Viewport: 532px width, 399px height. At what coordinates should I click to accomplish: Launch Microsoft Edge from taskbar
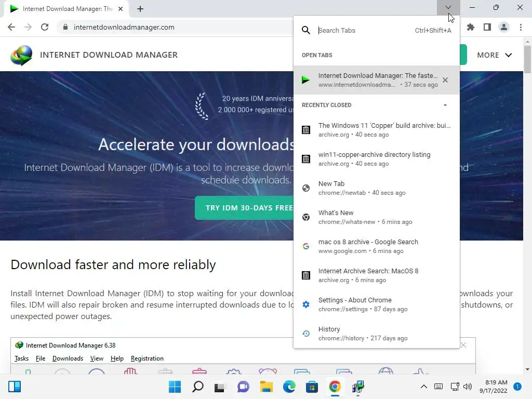coord(289,387)
